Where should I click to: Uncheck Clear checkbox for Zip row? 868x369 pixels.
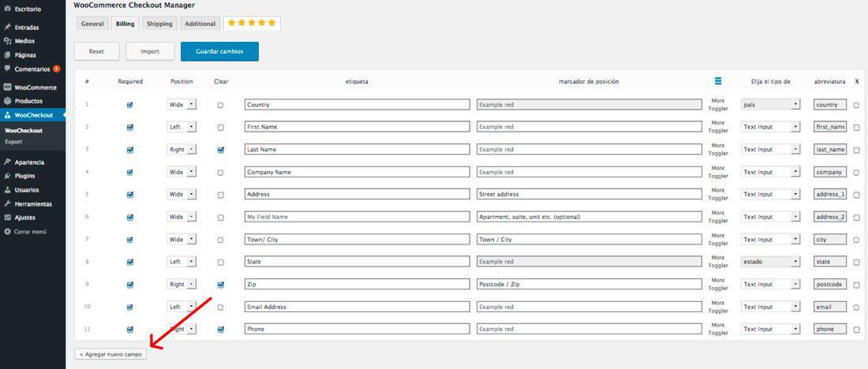[x=221, y=285]
